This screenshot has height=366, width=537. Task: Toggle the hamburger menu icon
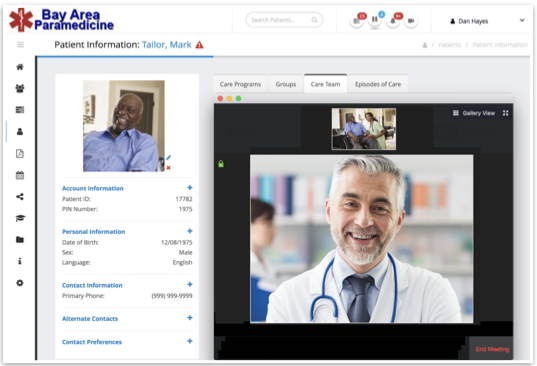point(21,45)
